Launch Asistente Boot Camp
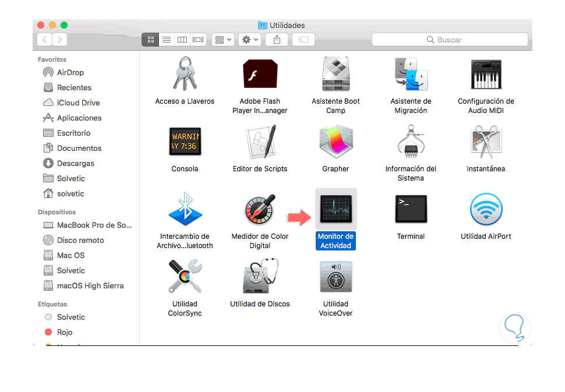 click(x=336, y=74)
